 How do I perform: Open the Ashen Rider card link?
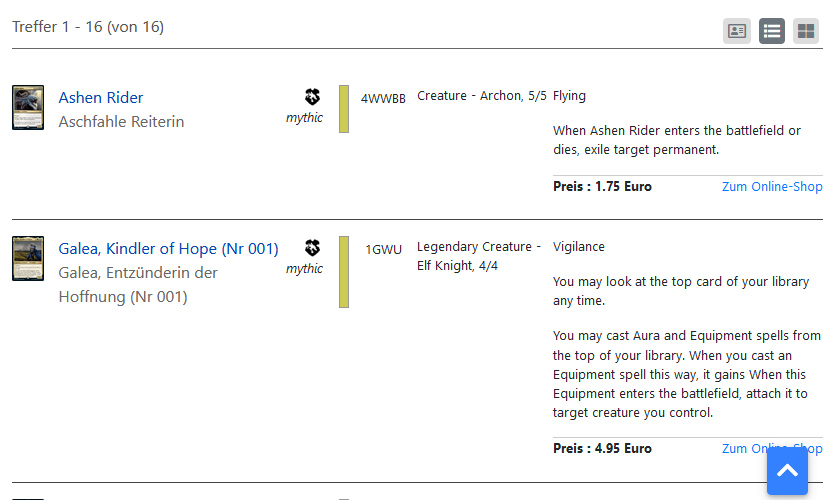(x=101, y=98)
